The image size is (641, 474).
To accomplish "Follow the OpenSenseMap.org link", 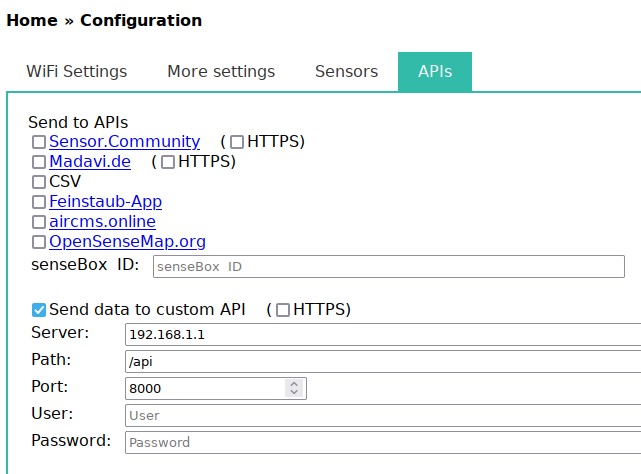I will [127, 242].
